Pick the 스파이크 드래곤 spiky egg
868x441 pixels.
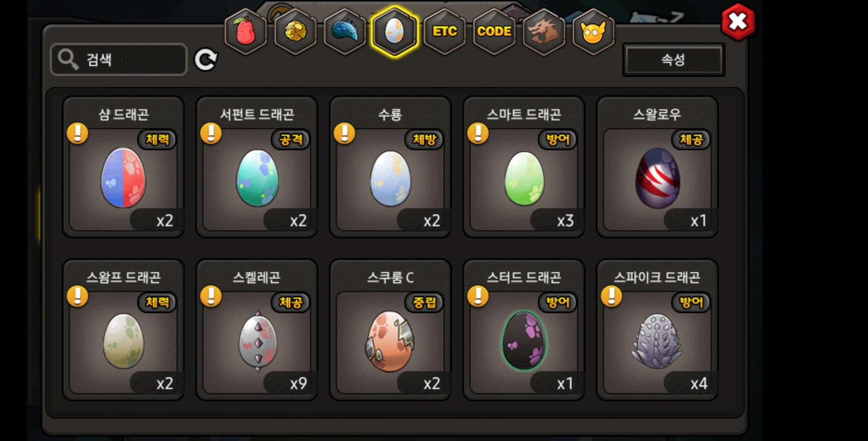(x=657, y=341)
